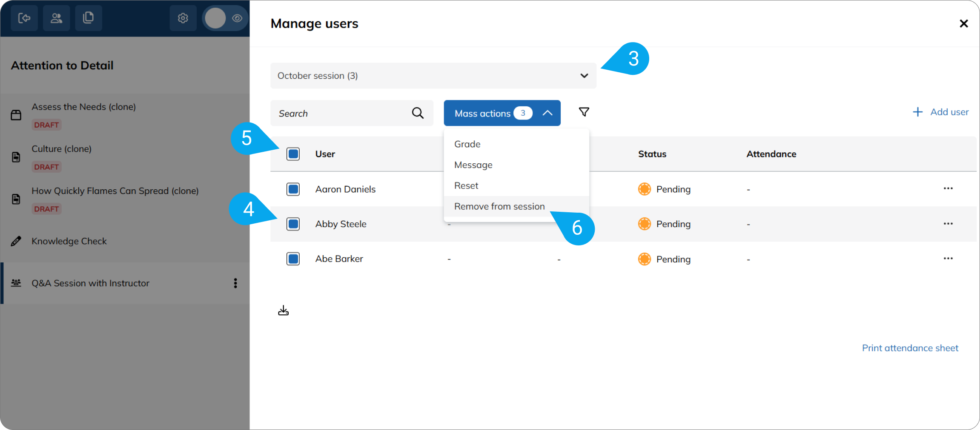Open the users icon in the top bar

56,18
